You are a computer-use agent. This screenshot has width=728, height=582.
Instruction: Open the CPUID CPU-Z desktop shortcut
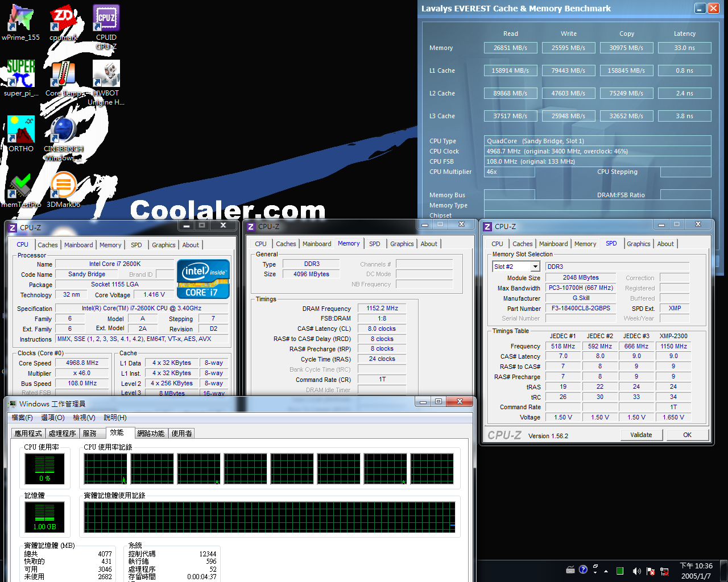106,27
